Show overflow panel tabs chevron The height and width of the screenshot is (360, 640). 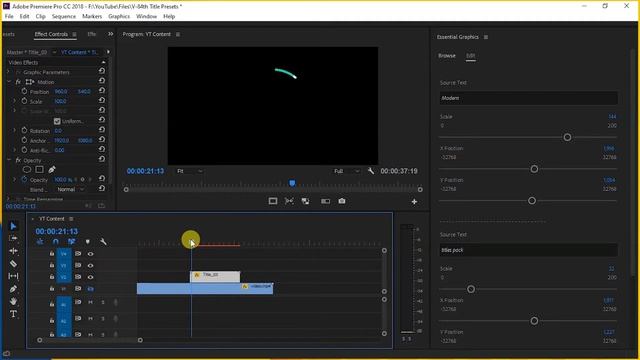point(111,34)
